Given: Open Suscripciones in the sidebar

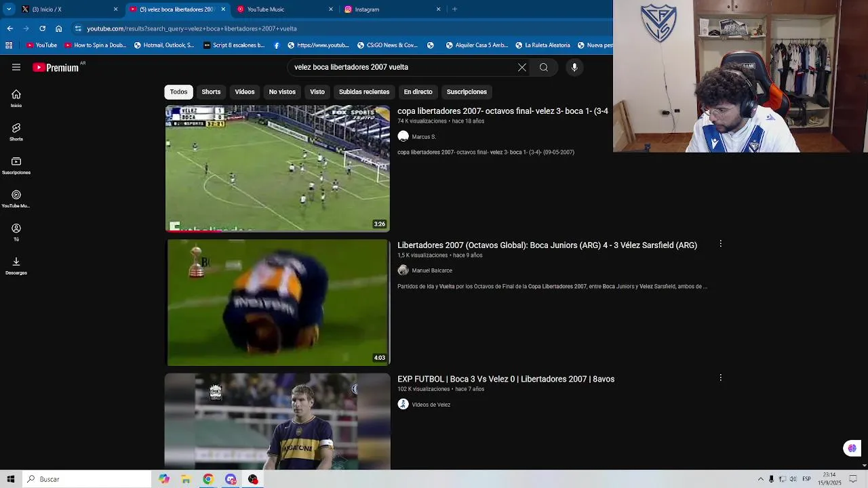Looking at the screenshot, I should (16, 165).
